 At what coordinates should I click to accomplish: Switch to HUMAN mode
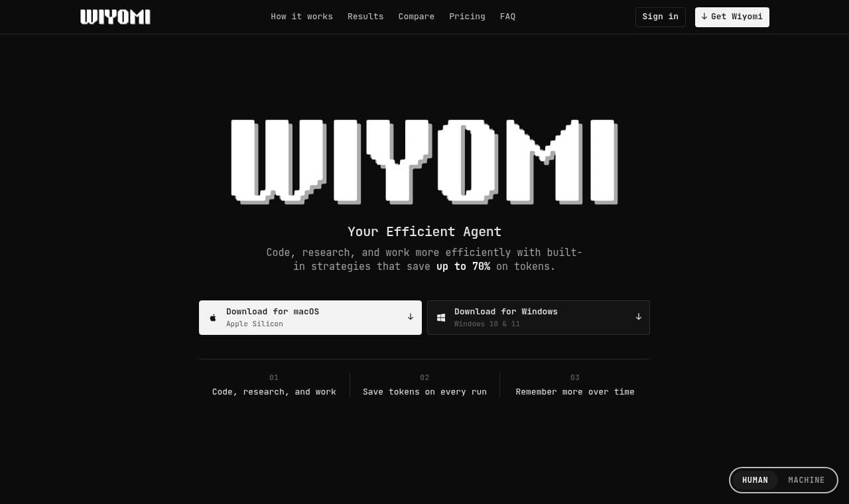(755, 480)
